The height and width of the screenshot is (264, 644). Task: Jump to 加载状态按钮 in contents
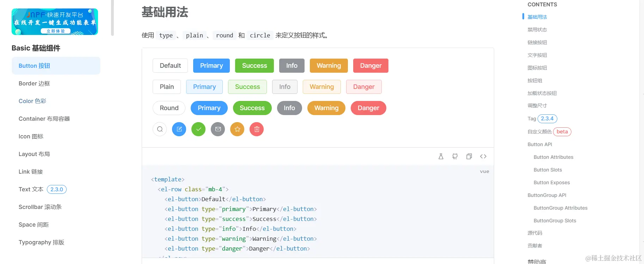[x=542, y=93]
